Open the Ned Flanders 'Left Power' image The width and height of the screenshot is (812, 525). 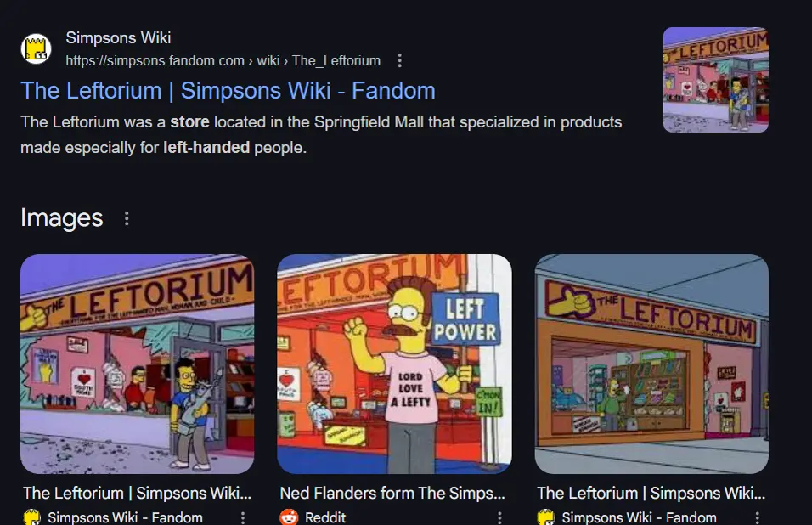[x=394, y=364]
